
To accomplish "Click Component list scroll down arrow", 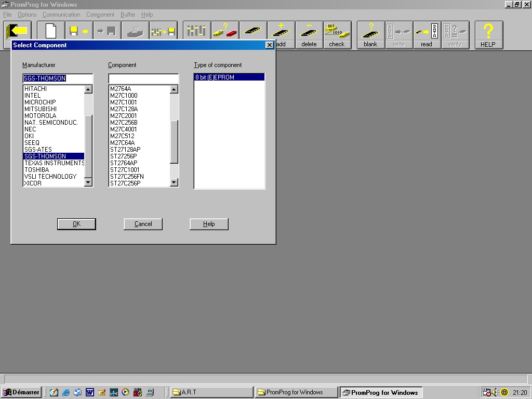I will click(x=174, y=182).
